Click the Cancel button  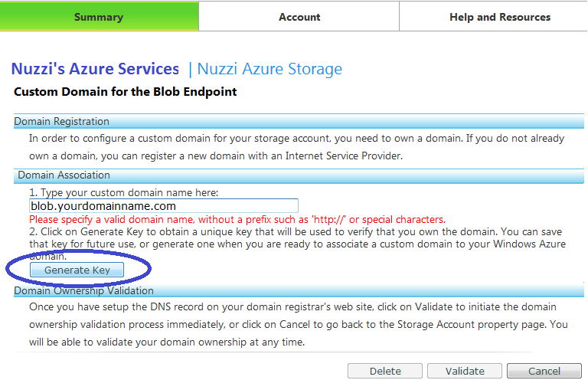tap(544, 371)
